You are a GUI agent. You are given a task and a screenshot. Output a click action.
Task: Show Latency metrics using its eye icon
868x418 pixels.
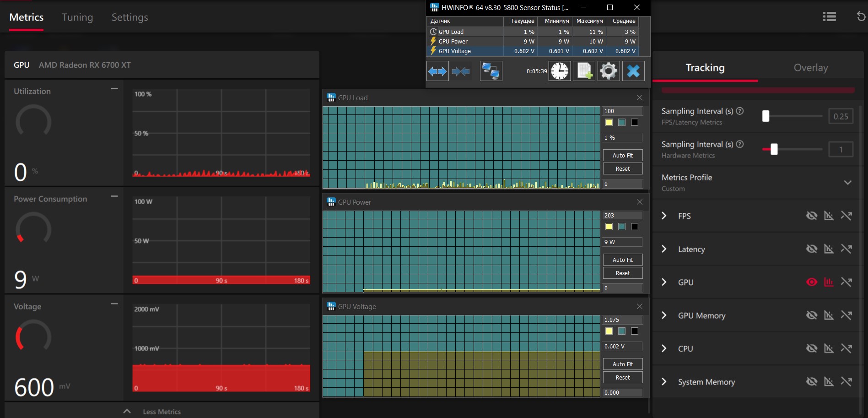[812, 249]
